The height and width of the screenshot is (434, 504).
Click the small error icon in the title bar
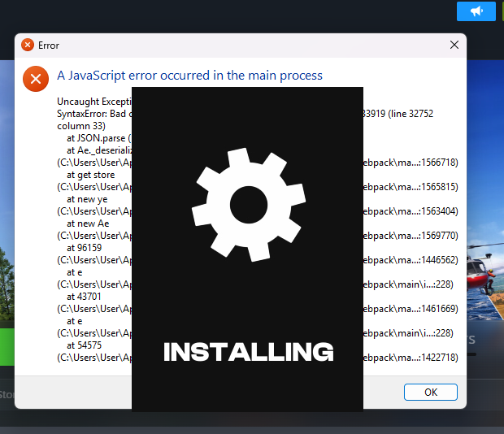click(28, 46)
